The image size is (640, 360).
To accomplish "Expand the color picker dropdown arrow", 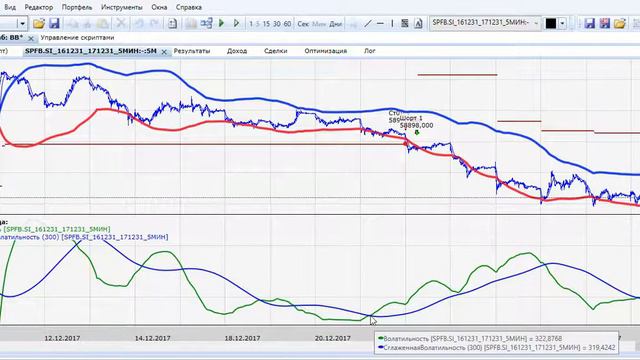I will [562, 23].
